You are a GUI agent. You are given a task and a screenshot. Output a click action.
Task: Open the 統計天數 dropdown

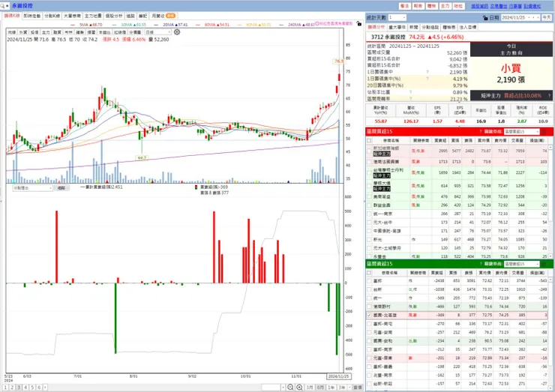[397, 17]
